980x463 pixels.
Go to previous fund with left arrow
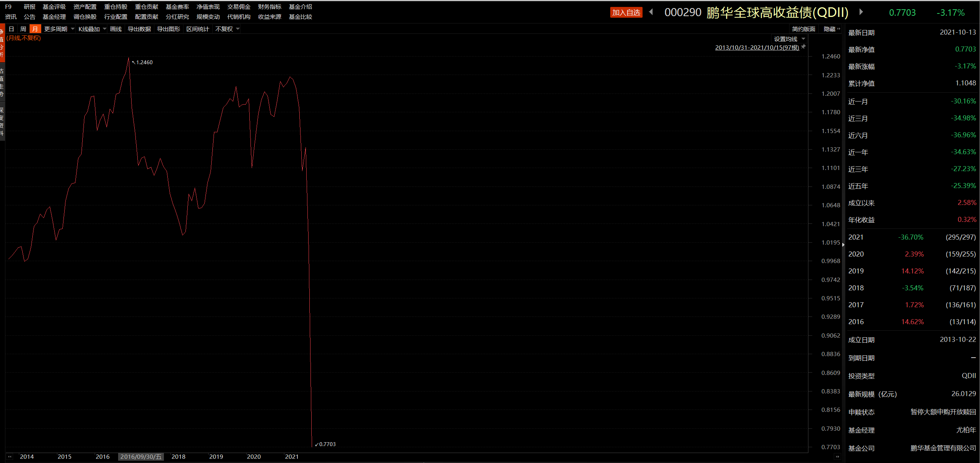(651, 12)
